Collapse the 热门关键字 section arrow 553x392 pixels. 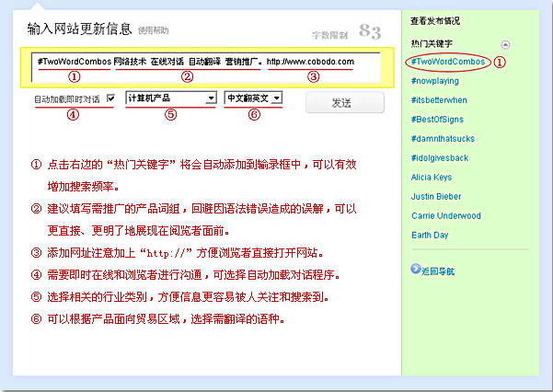coord(505,44)
